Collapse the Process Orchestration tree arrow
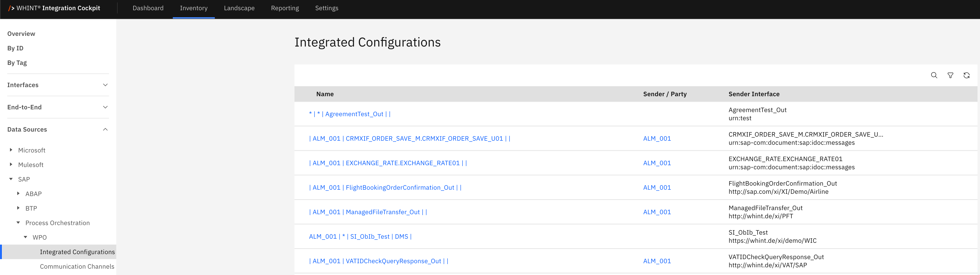Screen dimensions: 980x275 point(18,223)
